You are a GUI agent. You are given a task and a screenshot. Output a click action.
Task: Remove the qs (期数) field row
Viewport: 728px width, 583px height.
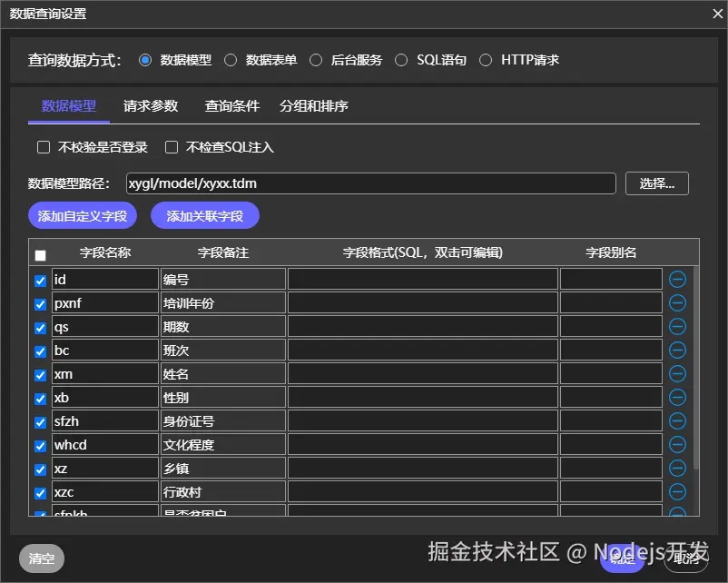click(x=677, y=326)
